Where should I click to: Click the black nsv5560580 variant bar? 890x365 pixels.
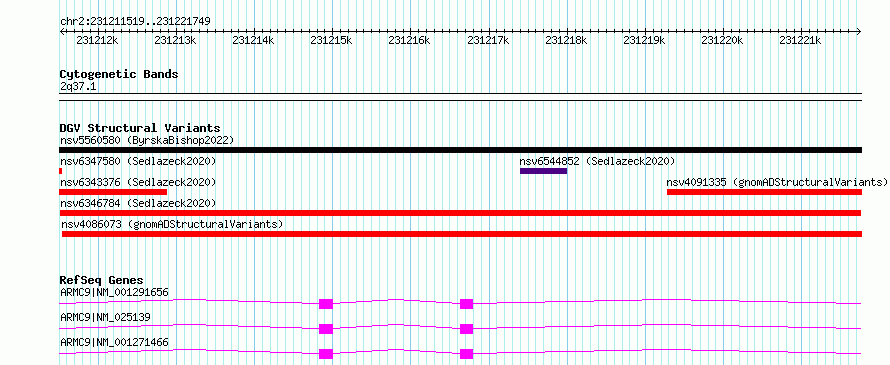pyautogui.click(x=460, y=150)
